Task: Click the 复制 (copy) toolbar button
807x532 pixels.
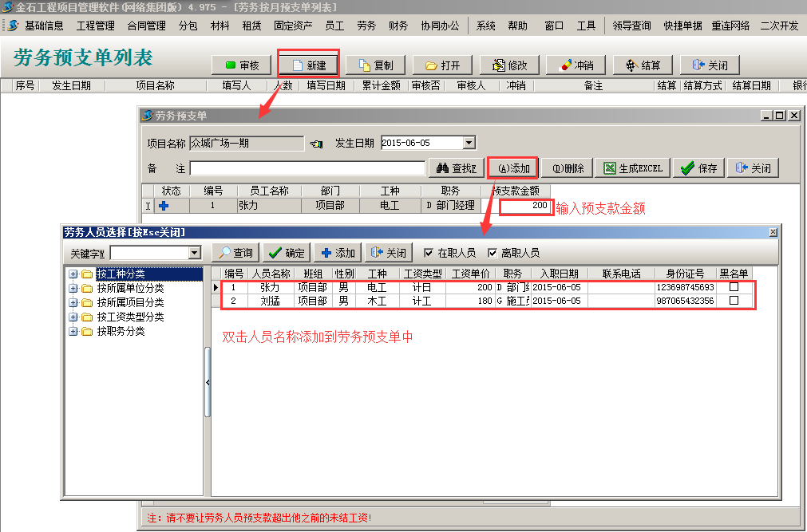Action: pyautogui.click(x=375, y=65)
